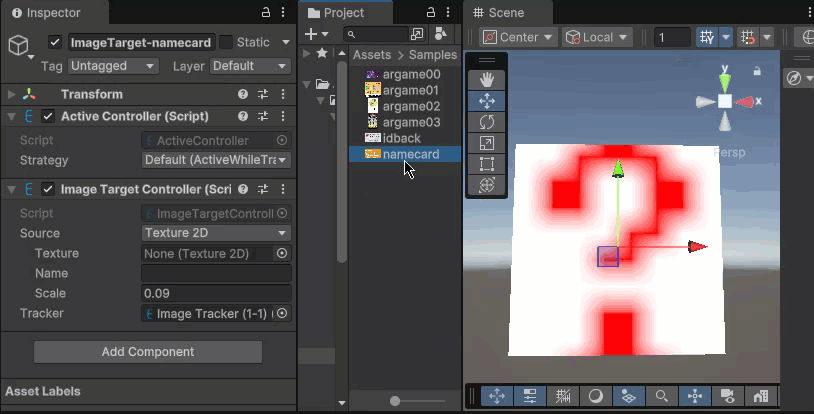Select the Rotate tool
This screenshot has width=814, height=414.
point(486,122)
